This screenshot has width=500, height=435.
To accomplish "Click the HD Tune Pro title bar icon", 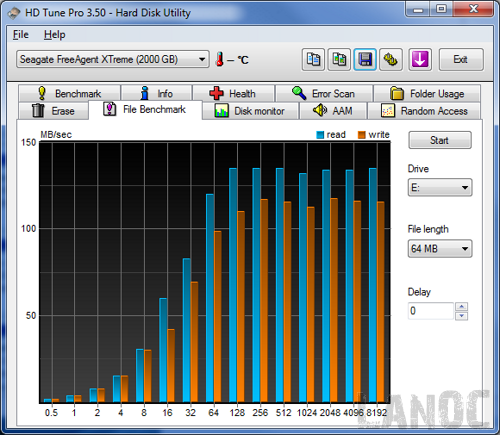I will [x=14, y=13].
